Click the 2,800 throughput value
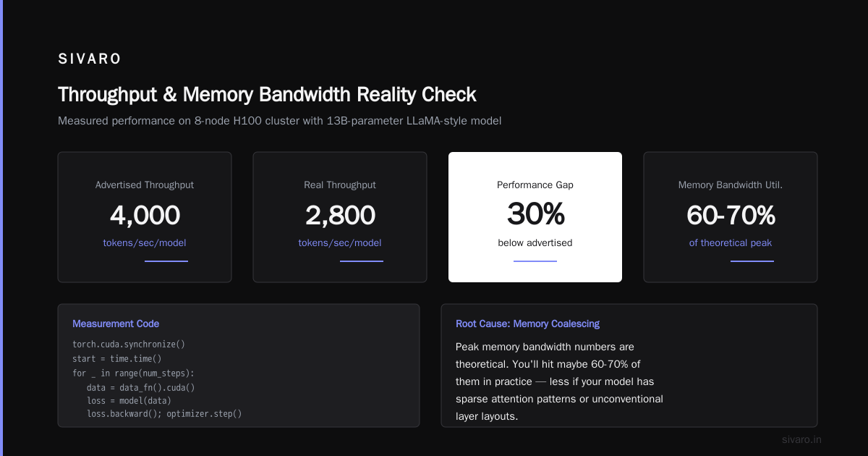Image resolution: width=868 pixels, height=456 pixels. point(340,215)
